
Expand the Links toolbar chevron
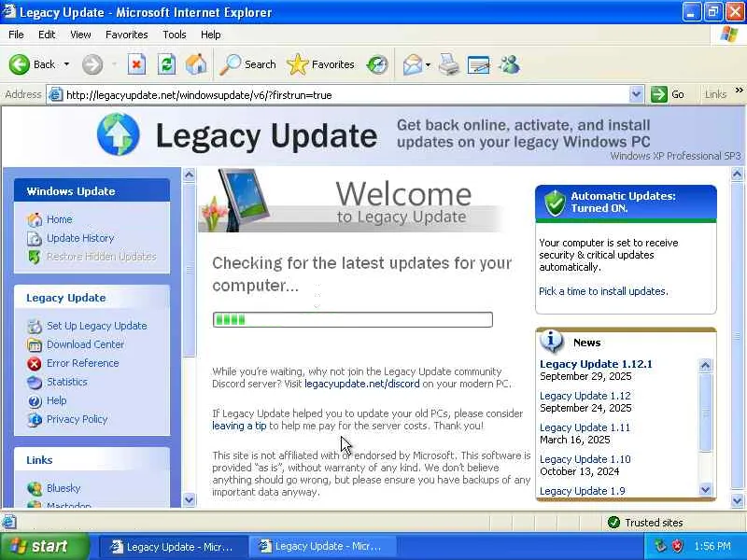pyautogui.click(x=739, y=90)
